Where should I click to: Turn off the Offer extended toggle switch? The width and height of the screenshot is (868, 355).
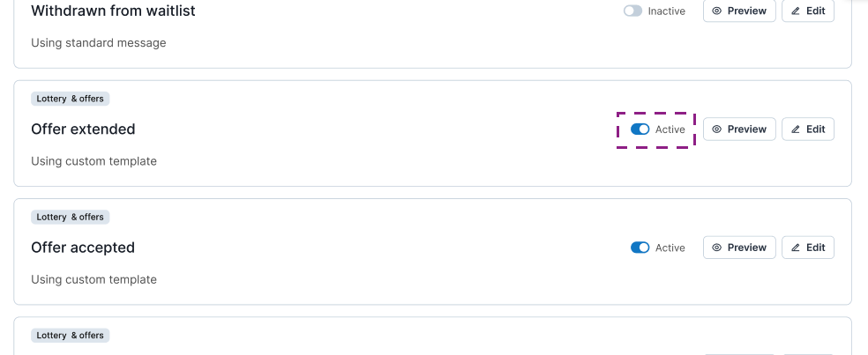tap(640, 129)
